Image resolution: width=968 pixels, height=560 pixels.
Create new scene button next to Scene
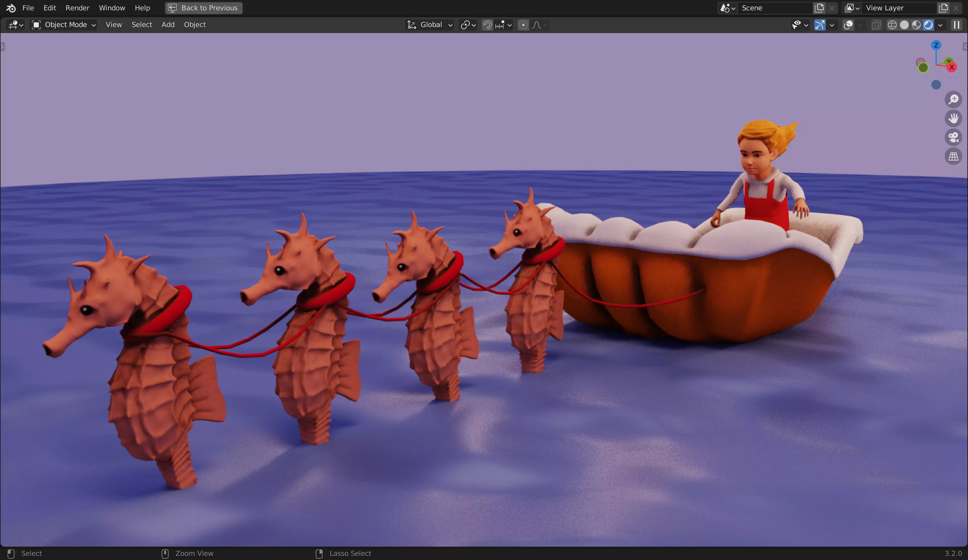click(x=819, y=8)
